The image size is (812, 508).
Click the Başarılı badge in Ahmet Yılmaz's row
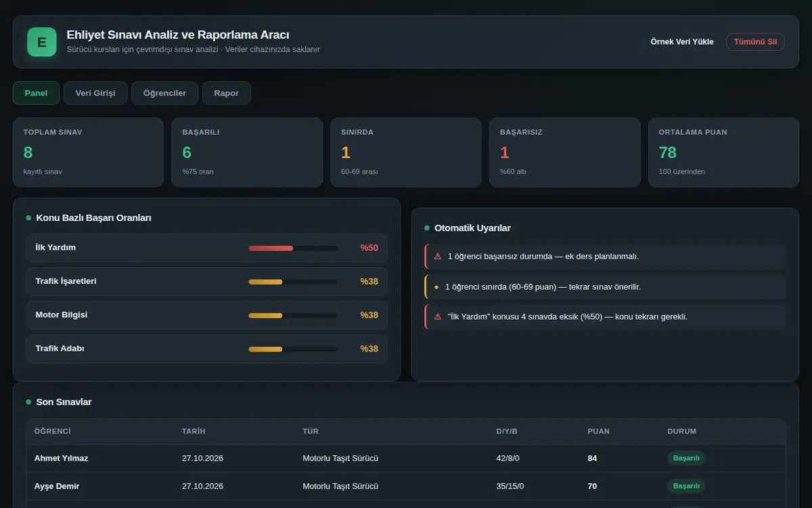(686, 459)
